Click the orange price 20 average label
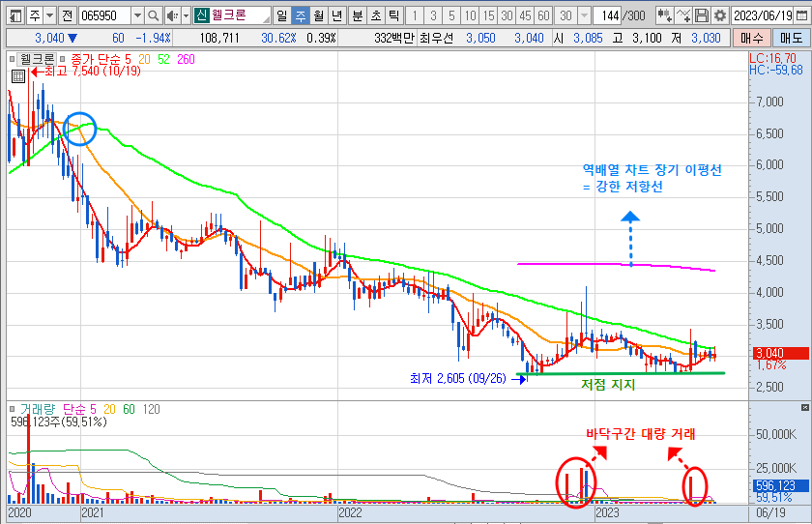812x524 pixels. click(144, 59)
